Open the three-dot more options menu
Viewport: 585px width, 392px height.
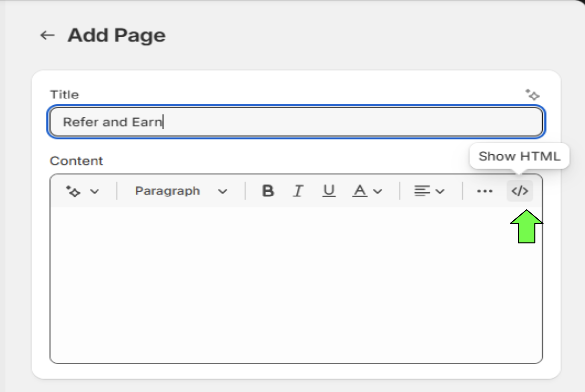pos(485,191)
